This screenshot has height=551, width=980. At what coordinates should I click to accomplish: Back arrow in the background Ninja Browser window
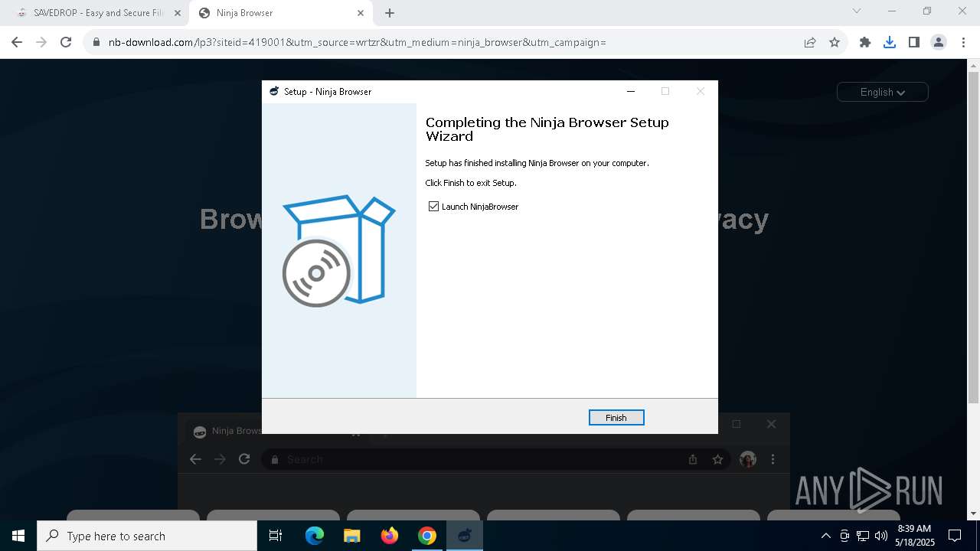[x=195, y=459]
